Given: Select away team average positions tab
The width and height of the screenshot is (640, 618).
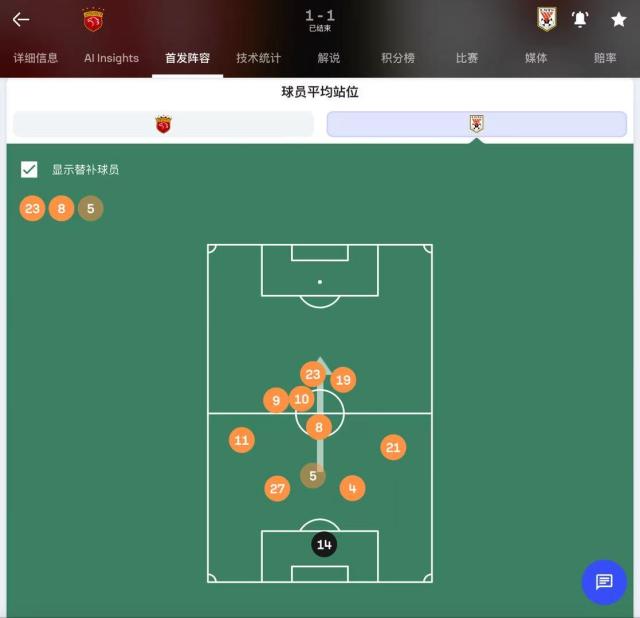Looking at the screenshot, I should [477, 124].
